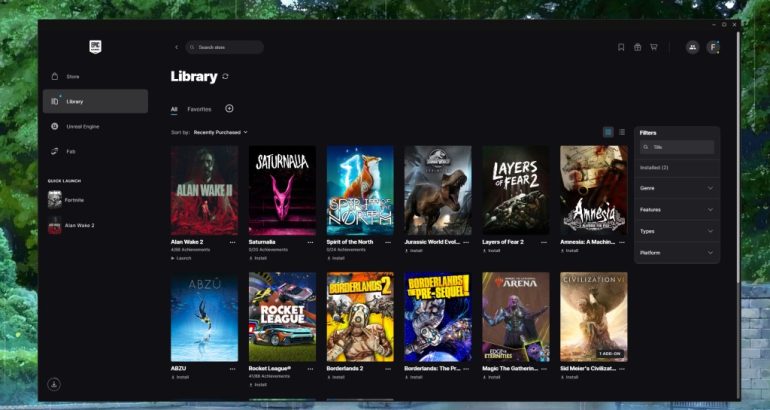Open the Saturnalia cover thumbnail

(282, 191)
